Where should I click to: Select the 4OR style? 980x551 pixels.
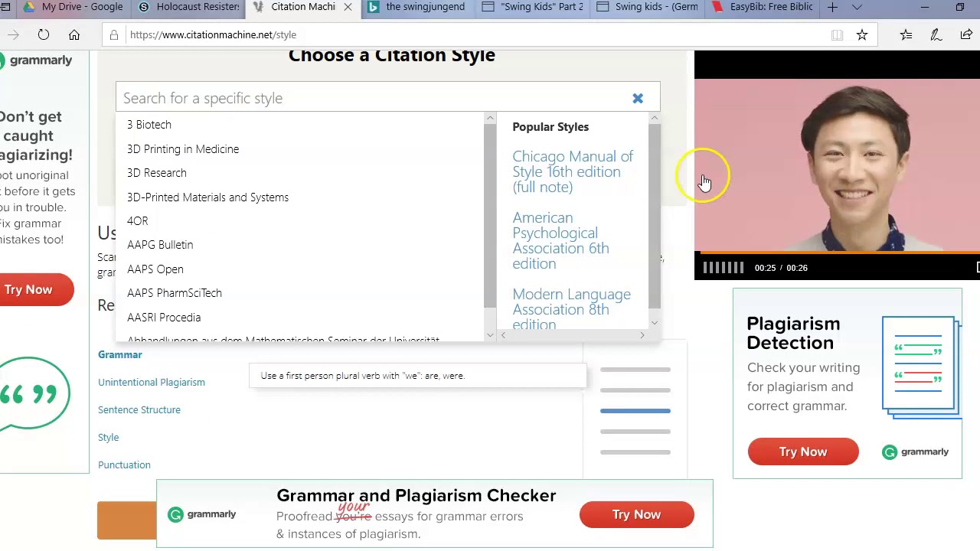[x=138, y=221]
